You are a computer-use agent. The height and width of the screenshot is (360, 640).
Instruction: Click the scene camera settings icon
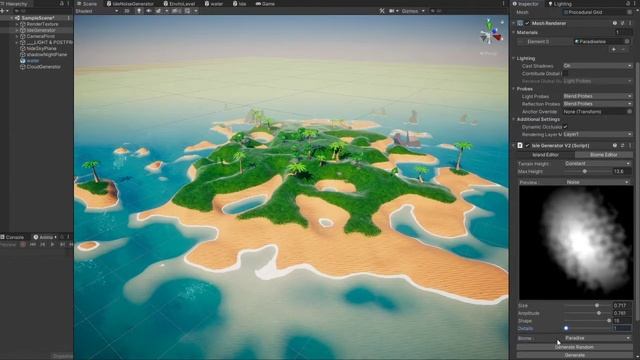[392, 11]
